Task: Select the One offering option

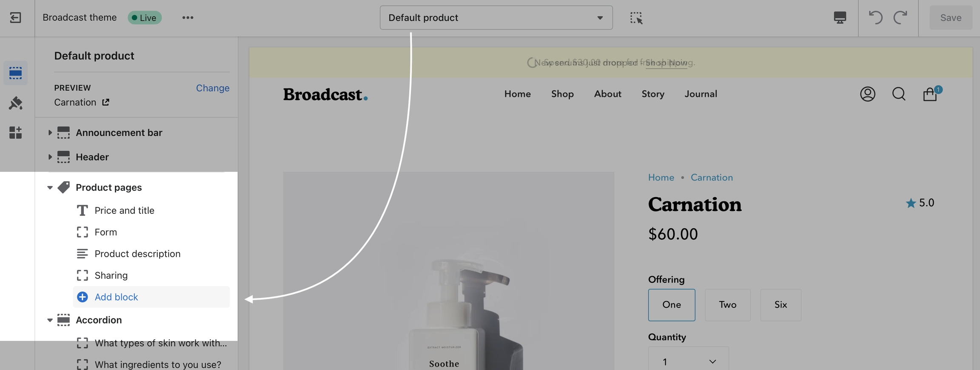Action: (671, 305)
